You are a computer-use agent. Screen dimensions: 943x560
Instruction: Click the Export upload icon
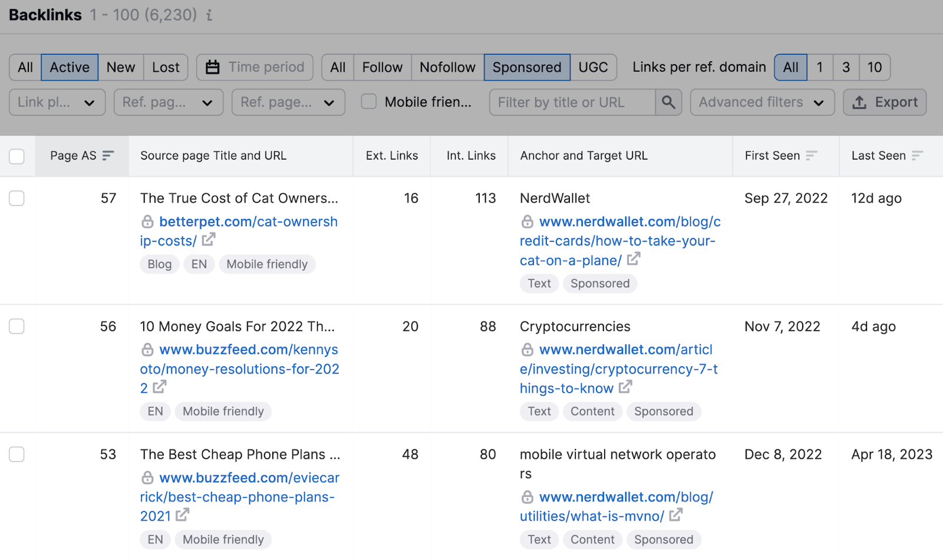click(859, 102)
